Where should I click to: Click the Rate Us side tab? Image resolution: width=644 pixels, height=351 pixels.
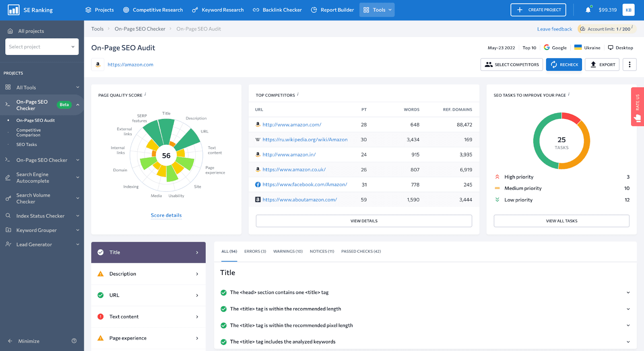coord(638,107)
